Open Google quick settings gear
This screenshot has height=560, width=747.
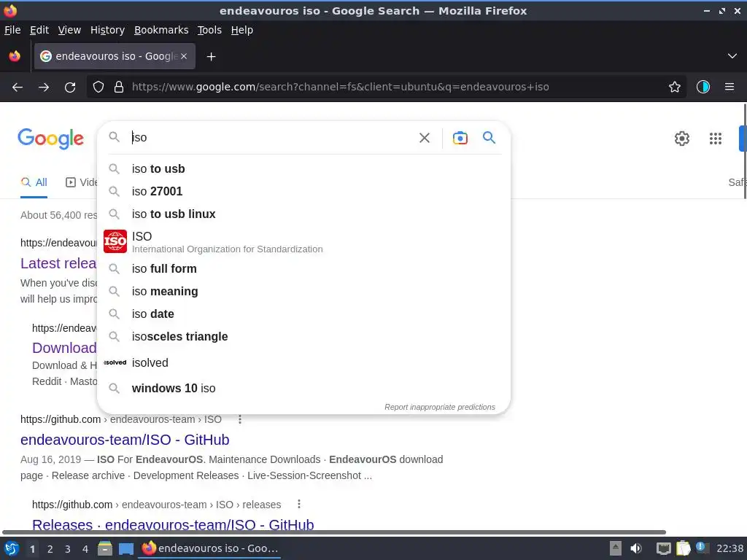pyautogui.click(x=682, y=139)
